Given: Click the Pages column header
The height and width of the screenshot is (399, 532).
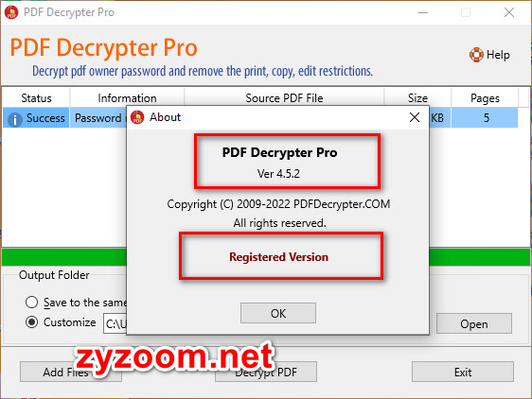Looking at the screenshot, I should click(x=485, y=98).
